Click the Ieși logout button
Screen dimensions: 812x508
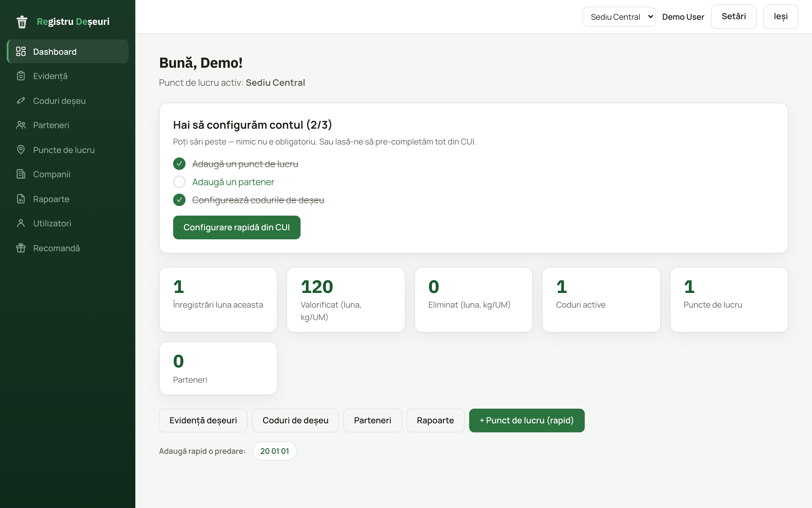tap(780, 16)
